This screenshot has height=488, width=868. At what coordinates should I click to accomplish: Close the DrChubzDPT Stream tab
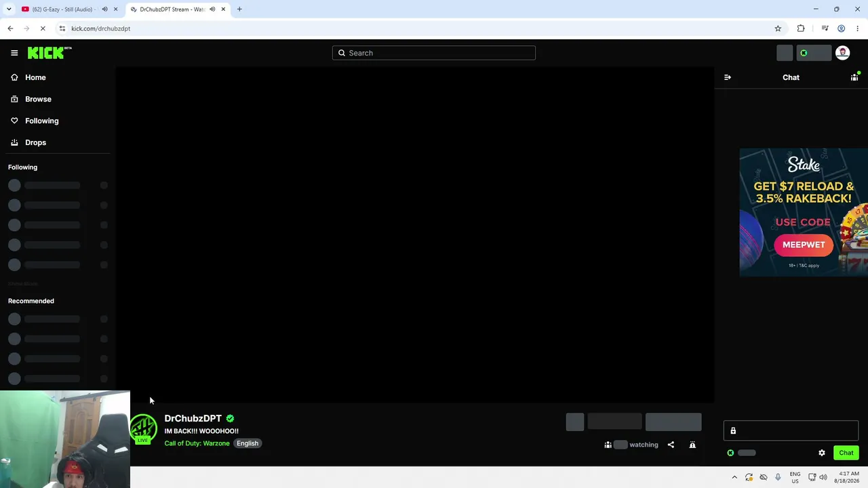click(223, 9)
